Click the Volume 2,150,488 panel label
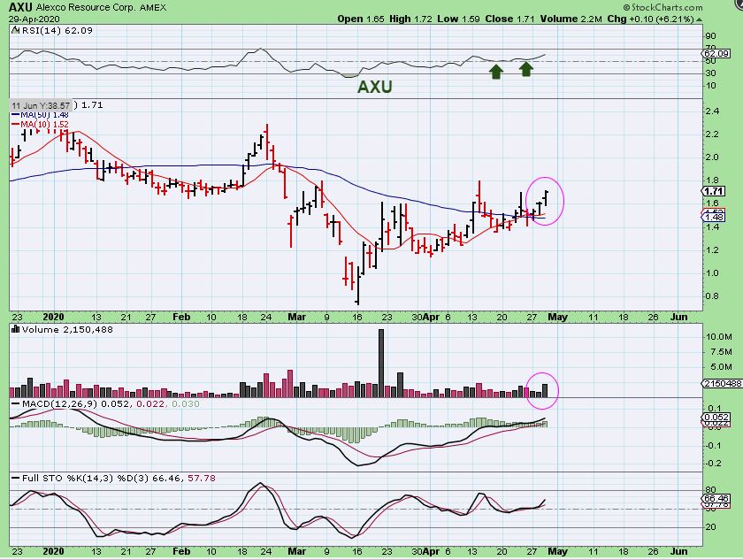743x560 pixels. pos(66,329)
